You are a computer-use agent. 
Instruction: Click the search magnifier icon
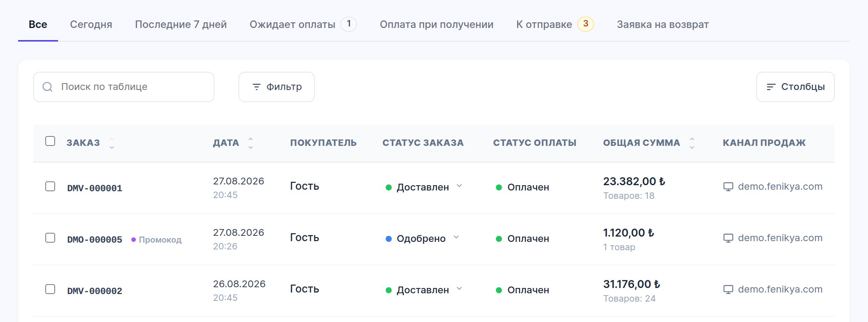48,87
